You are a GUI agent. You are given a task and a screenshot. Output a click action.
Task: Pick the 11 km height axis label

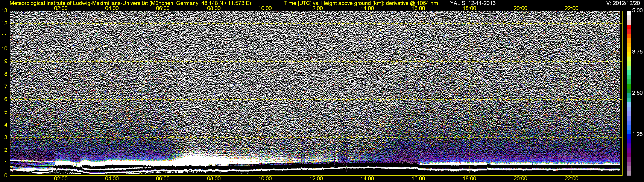pyautogui.click(x=5, y=36)
